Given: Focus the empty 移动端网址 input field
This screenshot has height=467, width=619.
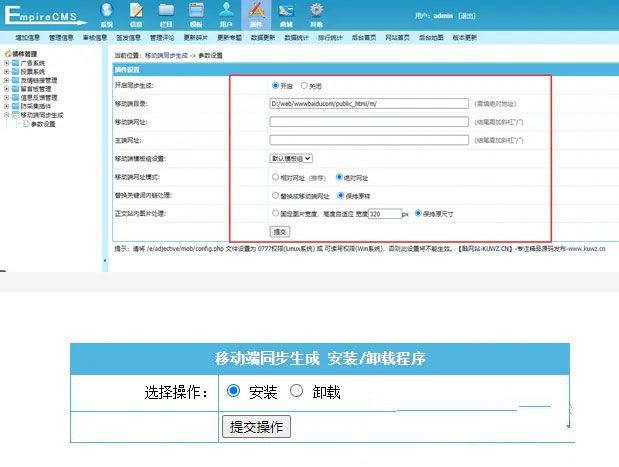Looking at the screenshot, I should [369, 122].
